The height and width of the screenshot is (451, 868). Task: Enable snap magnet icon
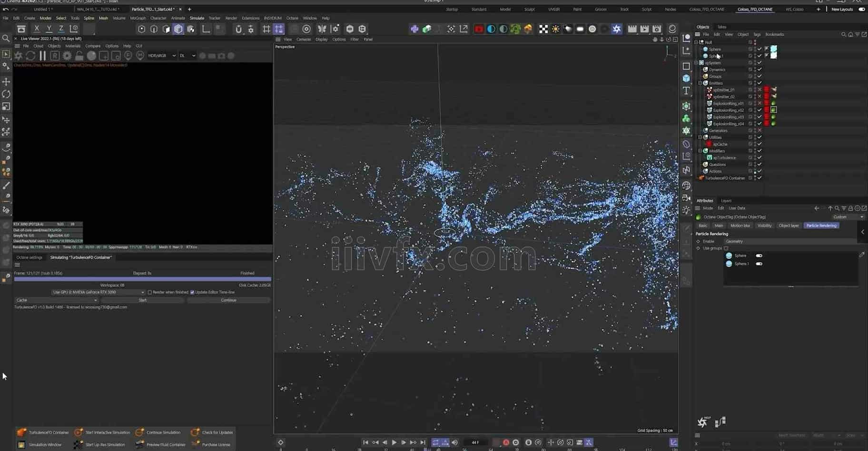(x=238, y=29)
